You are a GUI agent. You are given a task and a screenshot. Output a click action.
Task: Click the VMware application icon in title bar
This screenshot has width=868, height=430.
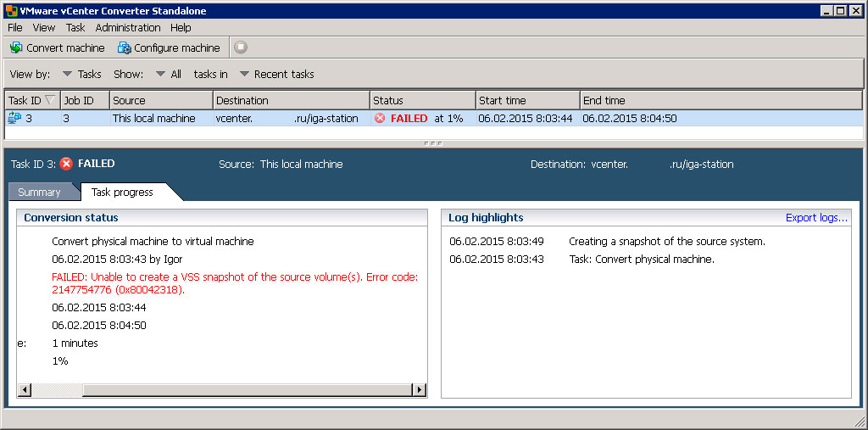pos(11,10)
